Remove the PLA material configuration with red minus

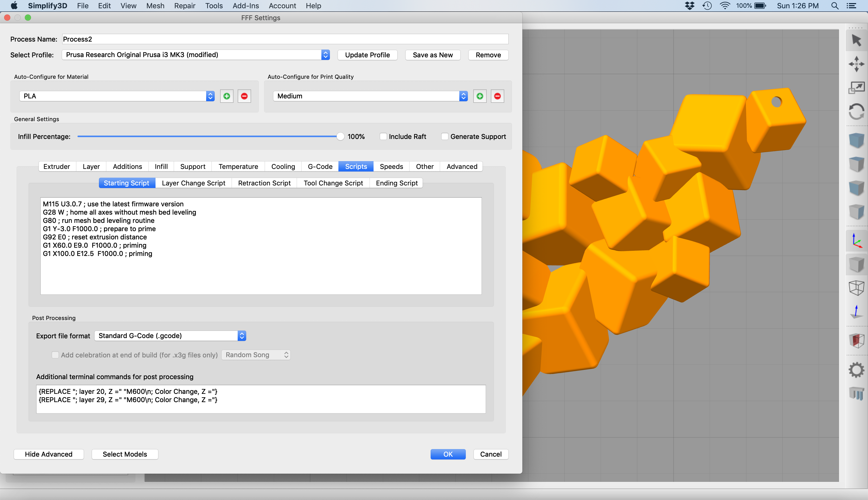244,96
